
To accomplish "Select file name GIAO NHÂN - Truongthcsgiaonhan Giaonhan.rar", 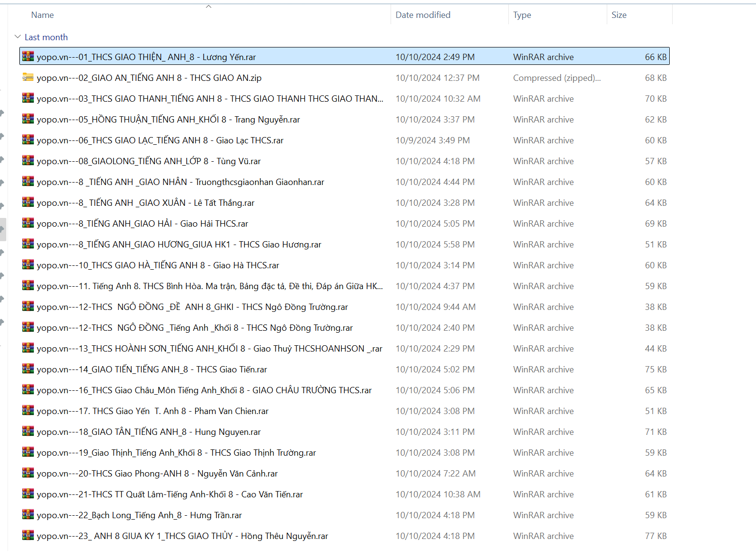I will pos(181,182).
